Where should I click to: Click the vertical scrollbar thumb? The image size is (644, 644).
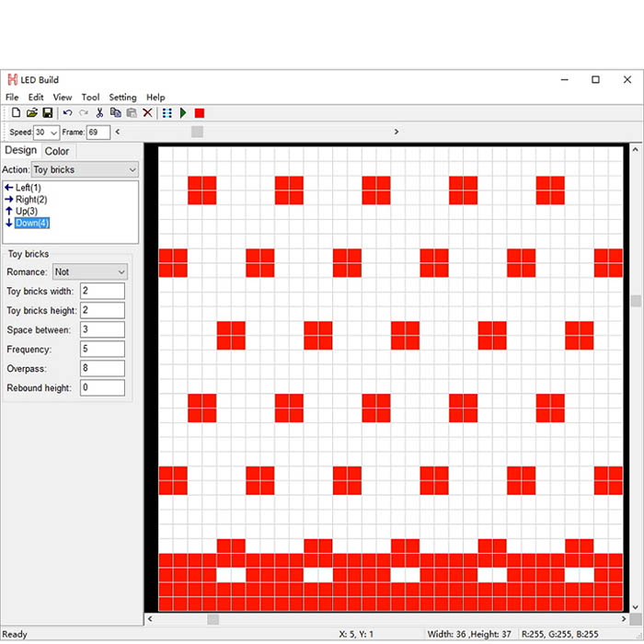point(636,301)
